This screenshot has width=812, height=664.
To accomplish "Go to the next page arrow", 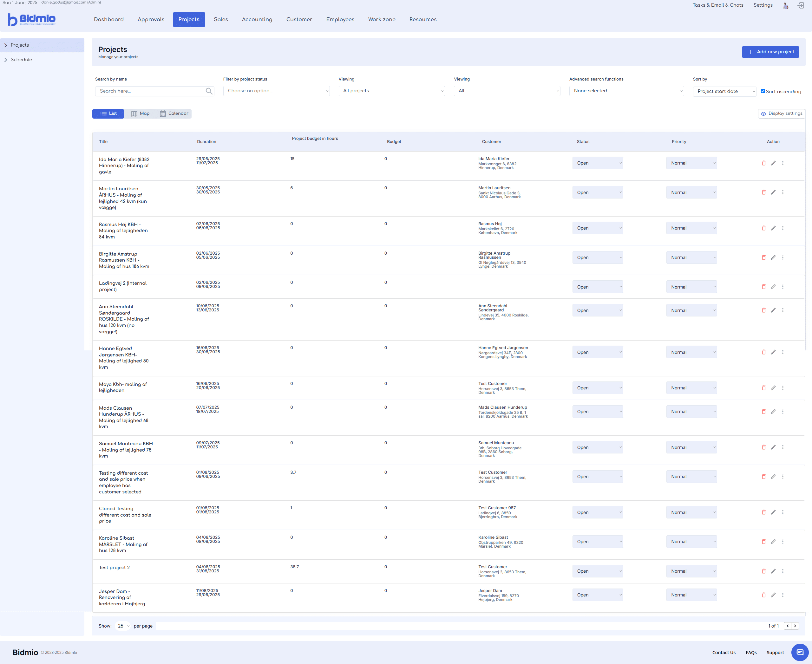I will click(795, 626).
